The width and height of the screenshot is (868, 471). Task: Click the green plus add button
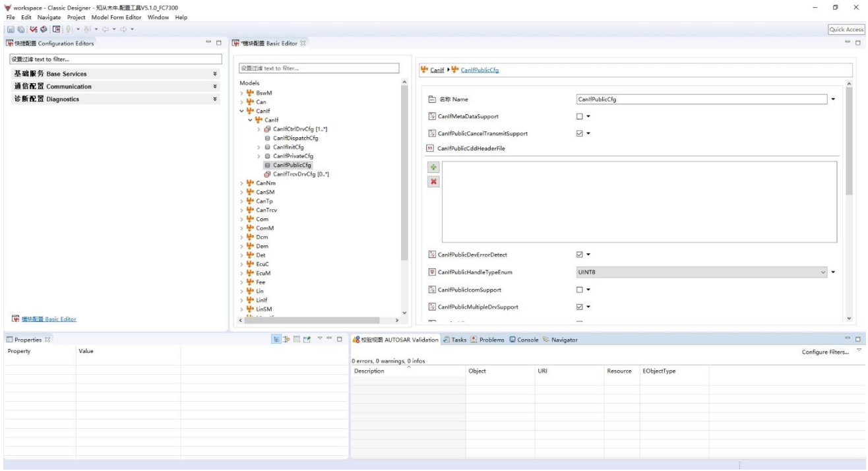pyautogui.click(x=433, y=168)
